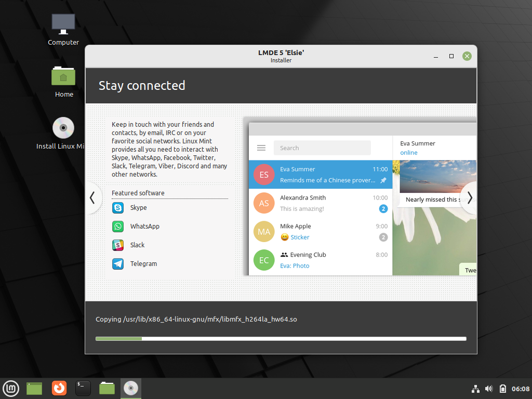Screen dimensions: 532x399
Task: Click the Skype icon in Featured software
Action: pyautogui.click(x=118, y=208)
